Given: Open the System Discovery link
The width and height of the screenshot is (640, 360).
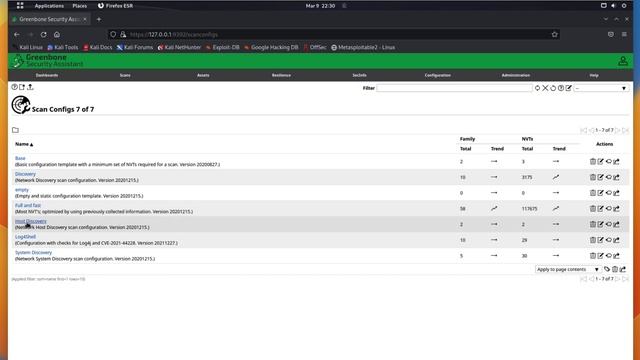Looking at the screenshot, I should point(33,253).
